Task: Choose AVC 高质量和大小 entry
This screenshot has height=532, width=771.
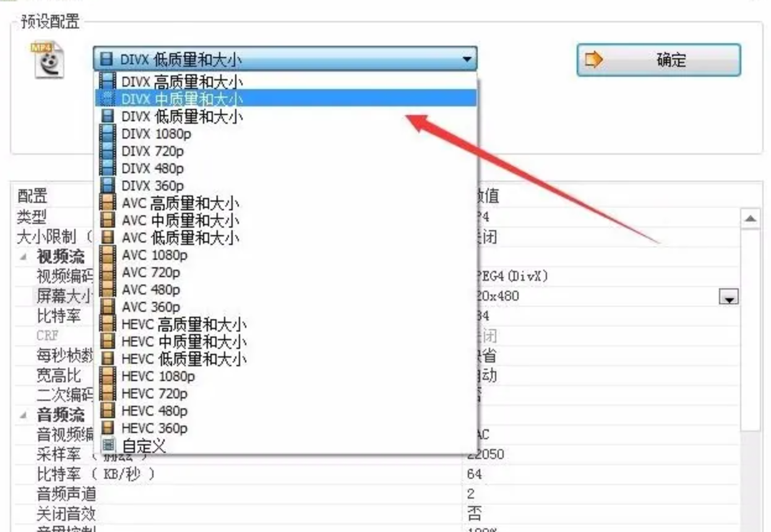Action: pyautogui.click(x=286, y=202)
